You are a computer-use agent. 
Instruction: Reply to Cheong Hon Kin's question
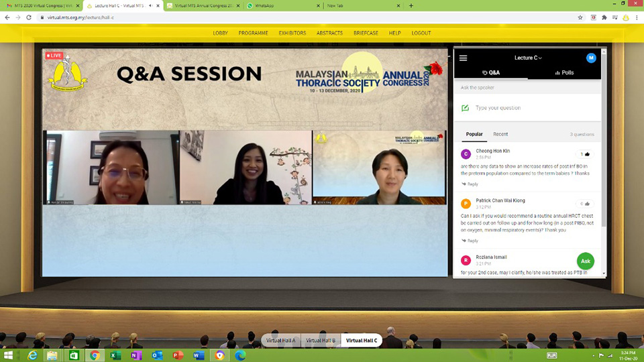pyautogui.click(x=470, y=184)
